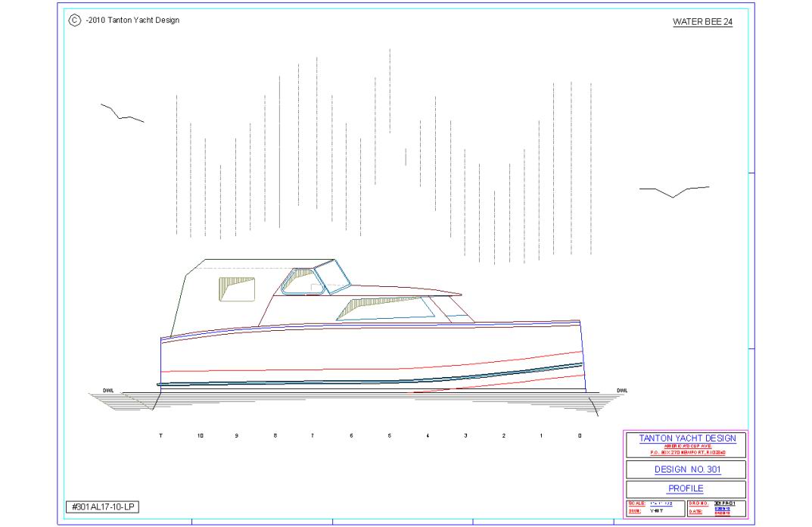Click the TANTON YACHT DESIGN heading

[x=686, y=438]
